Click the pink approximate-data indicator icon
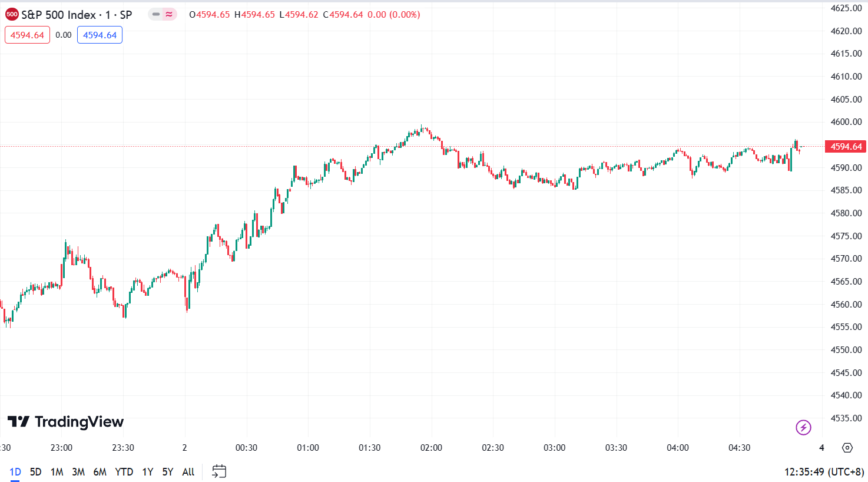This screenshot has width=868, height=482. [169, 15]
